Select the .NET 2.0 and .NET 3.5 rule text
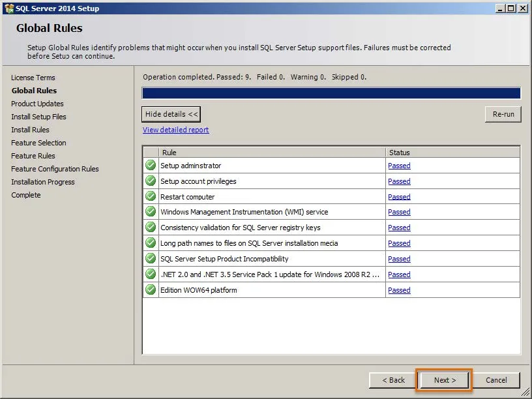Viewport: 532px width, 399px height. point(270,274)
